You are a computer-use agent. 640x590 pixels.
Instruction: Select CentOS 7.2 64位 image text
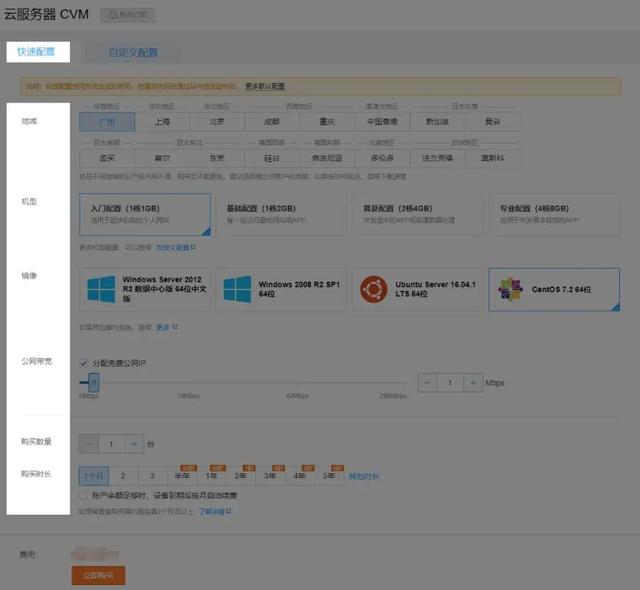coord(561,289)
